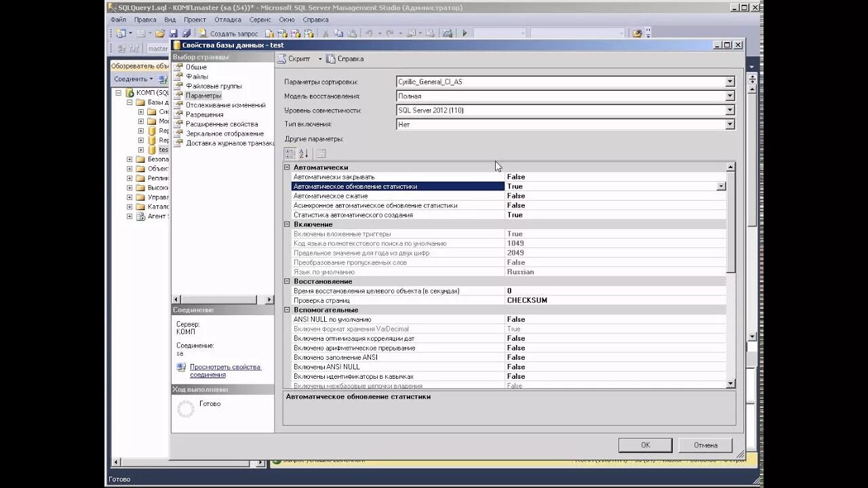Click the Alphabetical sort A-Z icon

click(x=304, y=154)
